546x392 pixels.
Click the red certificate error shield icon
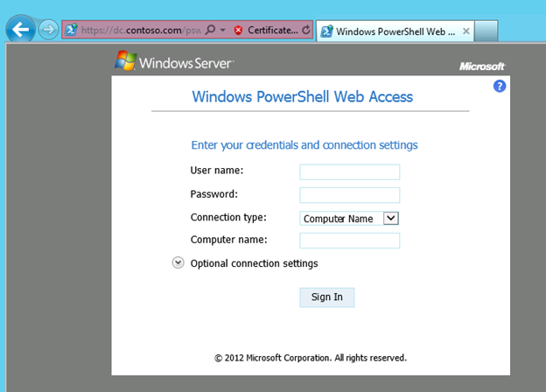(238, 31)
